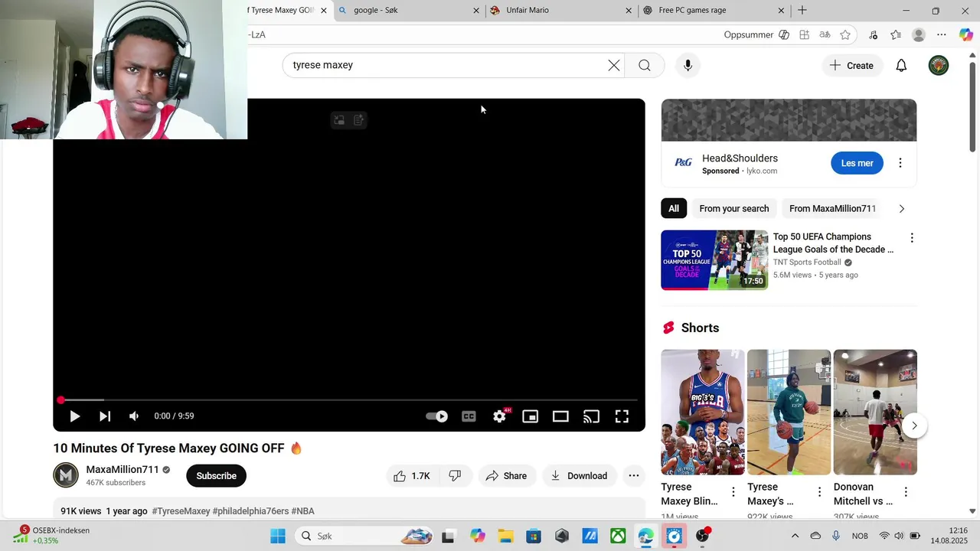Open a new browser tab

click(x=802, y=11)
